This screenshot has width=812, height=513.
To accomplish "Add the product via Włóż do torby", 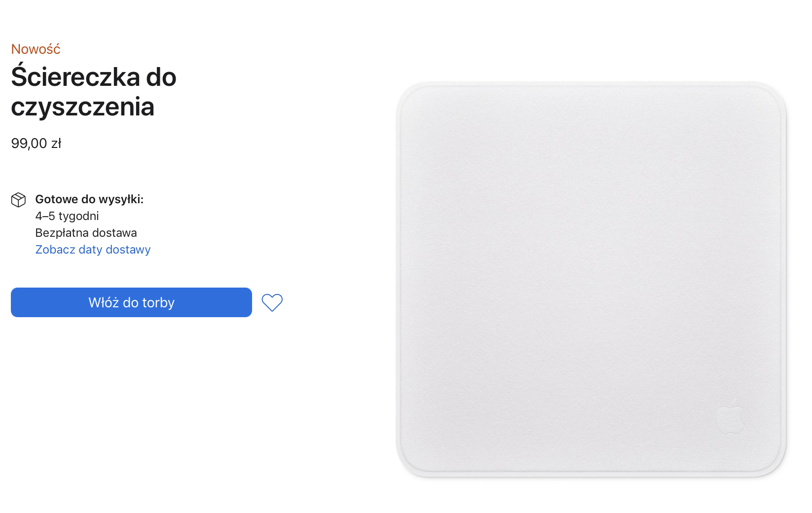I will pyautogui.click(x=131, y=302).
